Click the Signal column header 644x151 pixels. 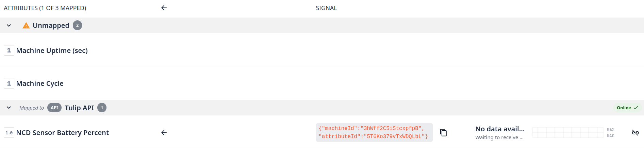[x=326, y=8]
